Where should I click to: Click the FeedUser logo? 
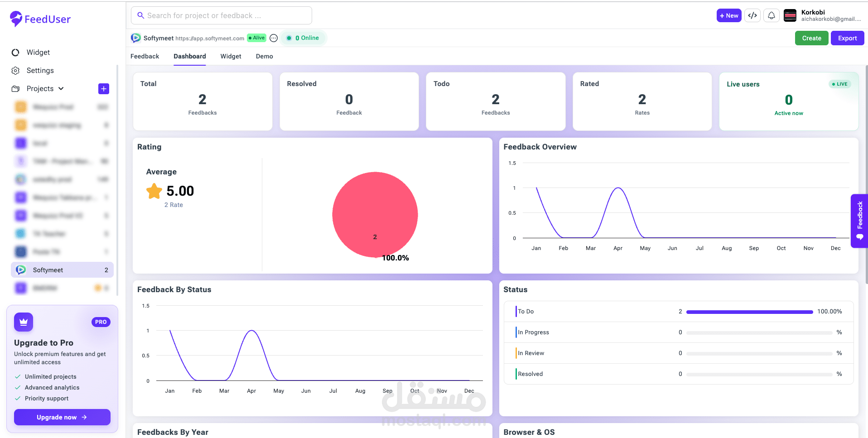[40, 19]
